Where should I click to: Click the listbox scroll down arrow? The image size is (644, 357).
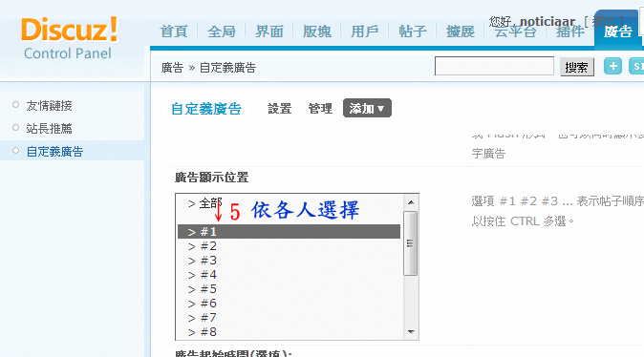411,331
